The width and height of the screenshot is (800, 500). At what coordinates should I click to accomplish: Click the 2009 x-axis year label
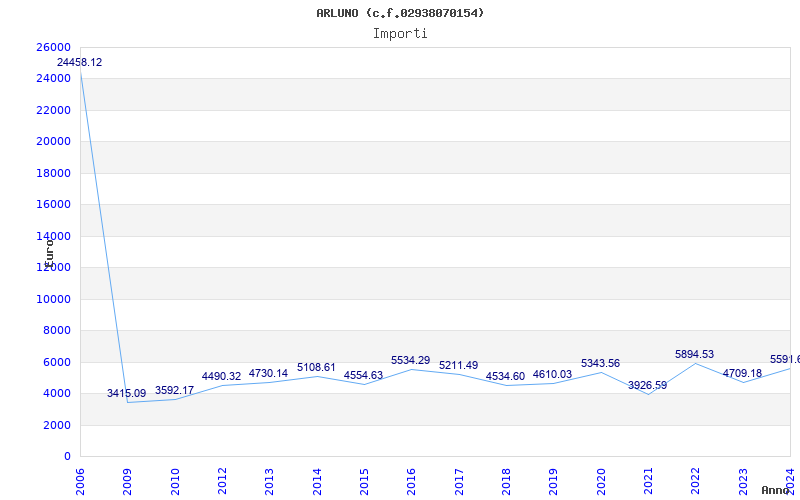click(x=127, y=482)
